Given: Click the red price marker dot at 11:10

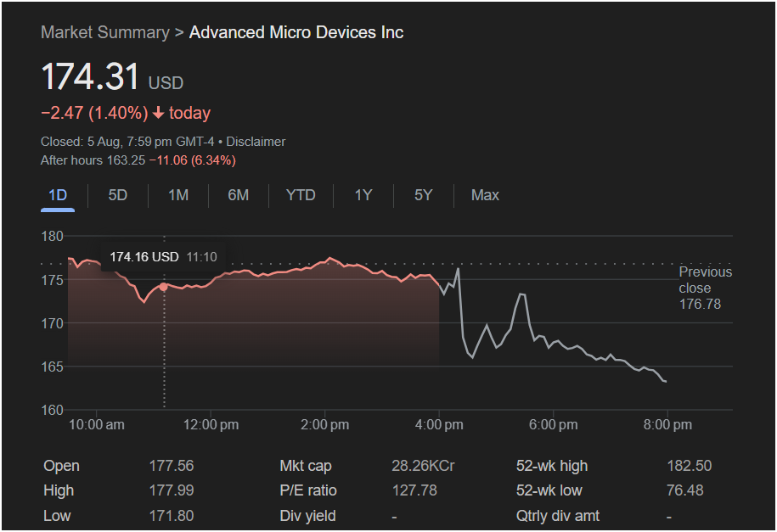Looking at the screenshot, I should tap(164, 287).
